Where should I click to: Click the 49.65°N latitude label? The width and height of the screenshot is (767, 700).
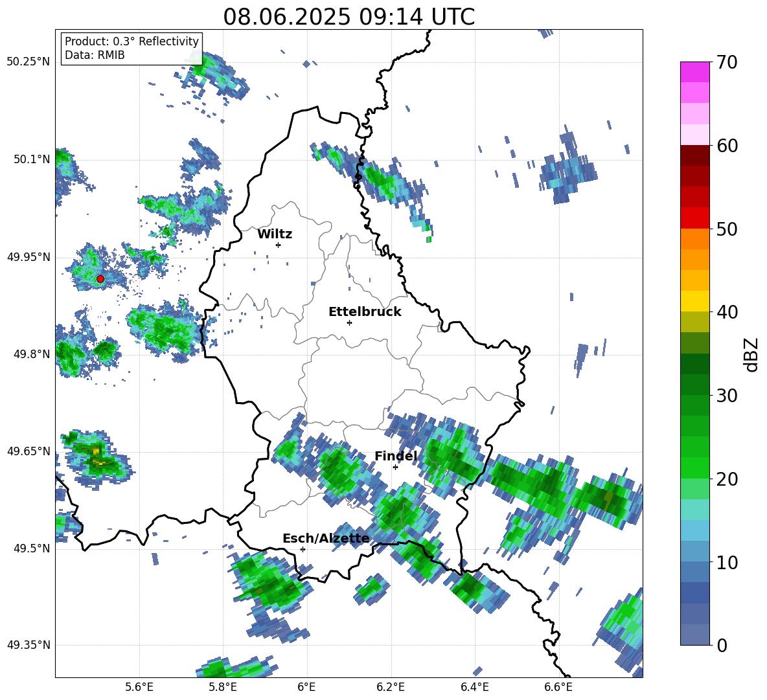tap(29, 451)
